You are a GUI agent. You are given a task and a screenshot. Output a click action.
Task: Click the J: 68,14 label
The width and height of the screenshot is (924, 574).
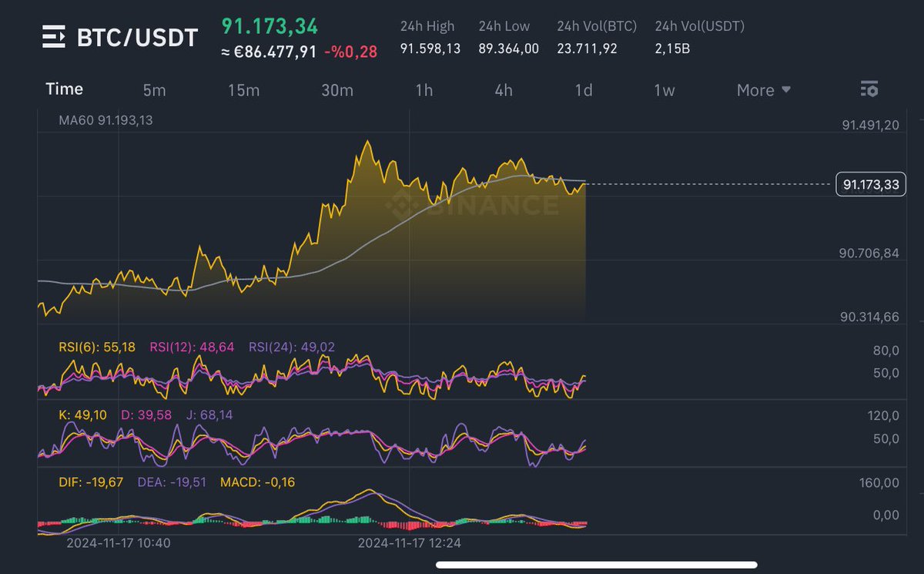209,415
